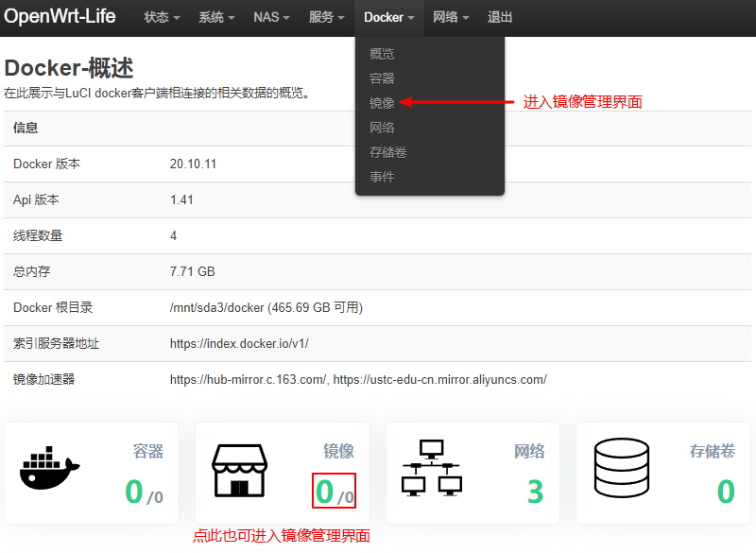
Task: Click the 总内存 label
Action: pyautogui.click(x=31, y=272)
